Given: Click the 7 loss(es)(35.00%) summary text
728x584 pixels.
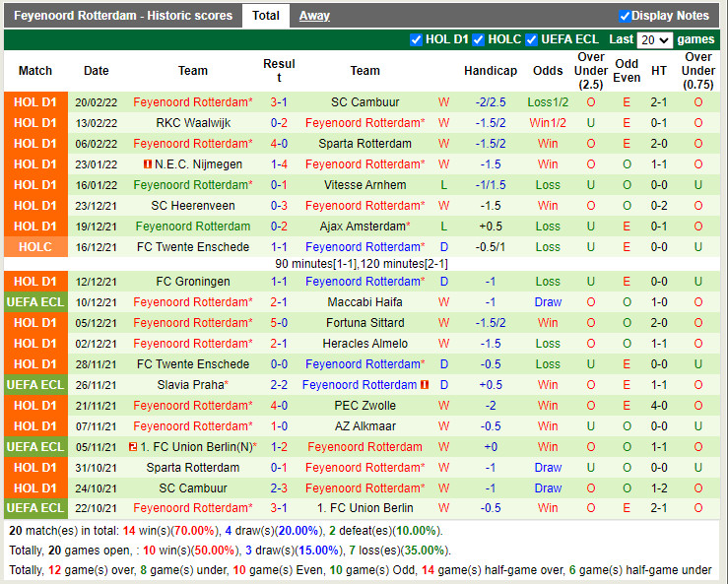Looking at the screenshot, I should click(398, 551).
